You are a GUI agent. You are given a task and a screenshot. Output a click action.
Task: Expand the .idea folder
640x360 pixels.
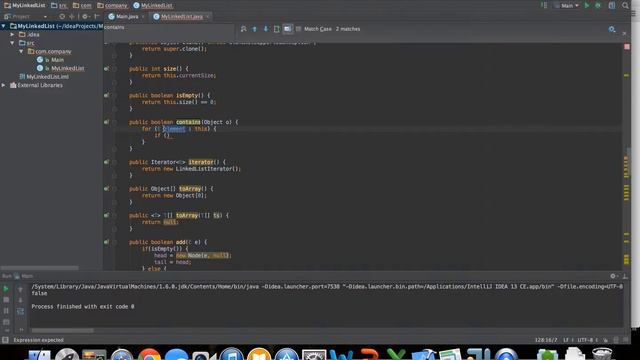point(12,35)
